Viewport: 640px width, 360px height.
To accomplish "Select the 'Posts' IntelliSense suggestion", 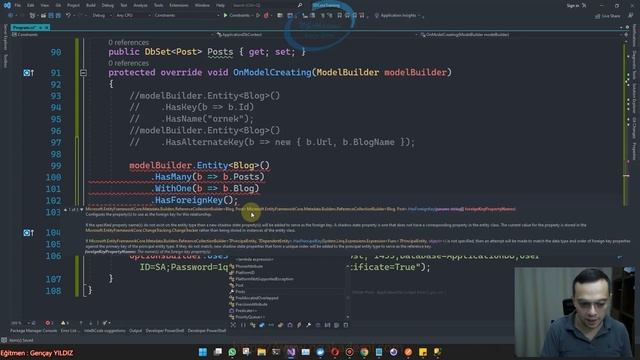I will click(288, 291).
